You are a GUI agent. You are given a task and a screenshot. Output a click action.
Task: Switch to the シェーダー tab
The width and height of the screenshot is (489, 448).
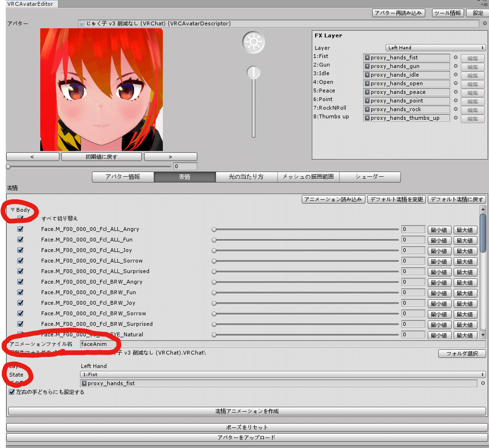[x=370, y=177]
